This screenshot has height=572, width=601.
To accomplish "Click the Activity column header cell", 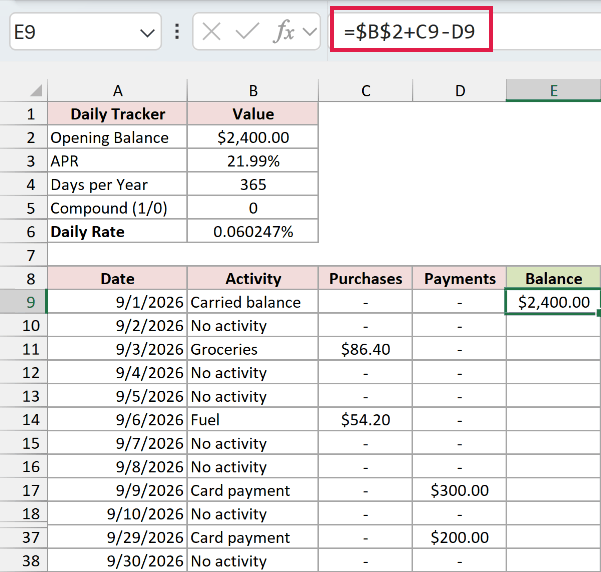I will tap(253, 278).
